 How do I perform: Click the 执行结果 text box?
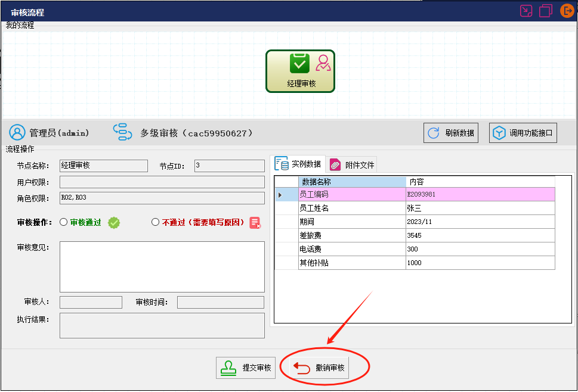coord(162,325)
